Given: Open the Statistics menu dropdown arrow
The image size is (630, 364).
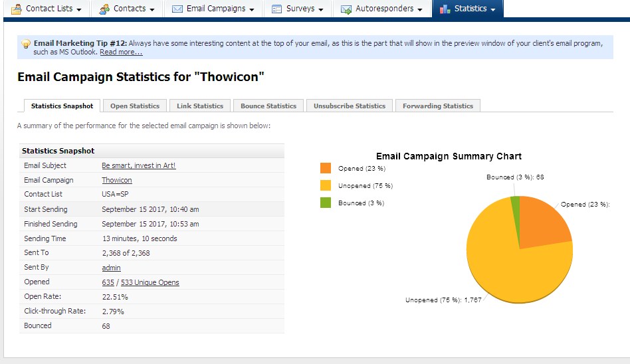Looking at the screenshot, I should pos(492,10).
